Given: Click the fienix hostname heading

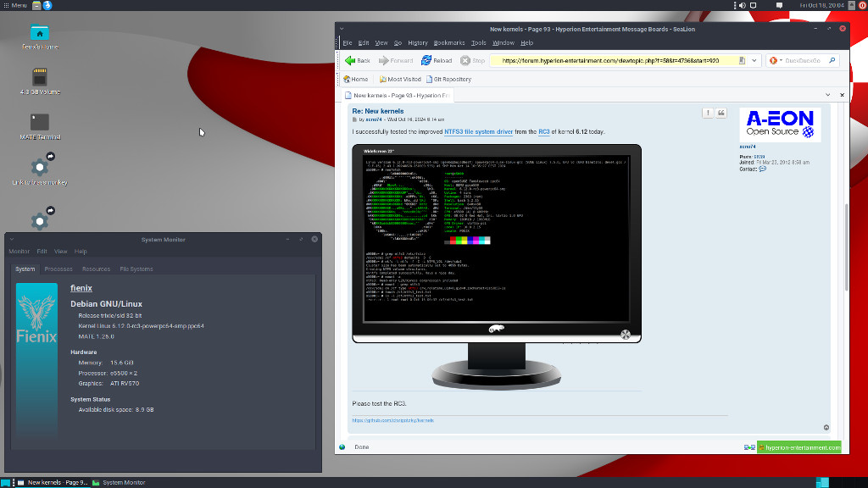Looking at the screenshot, I should click(x=81, y=288).
